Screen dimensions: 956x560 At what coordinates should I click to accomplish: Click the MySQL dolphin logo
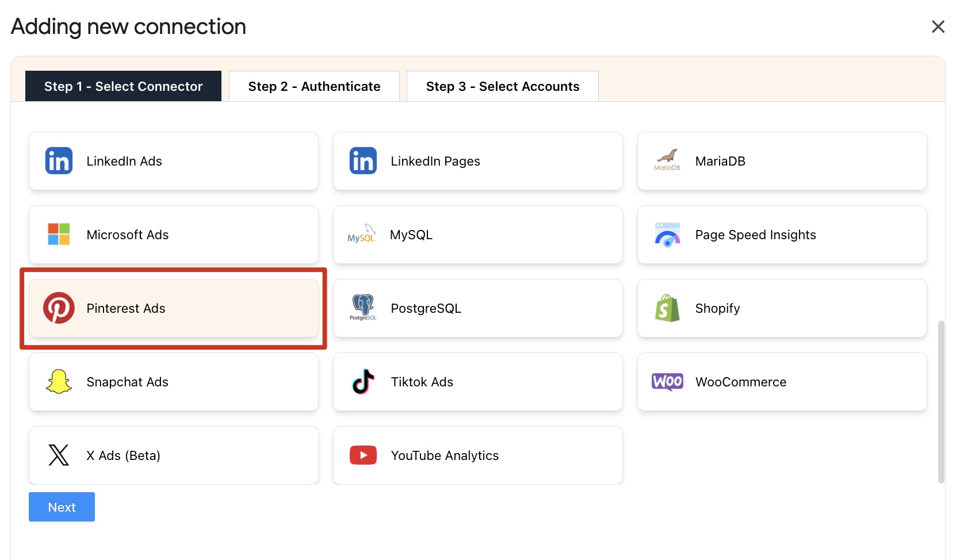(x=362, y=235)
